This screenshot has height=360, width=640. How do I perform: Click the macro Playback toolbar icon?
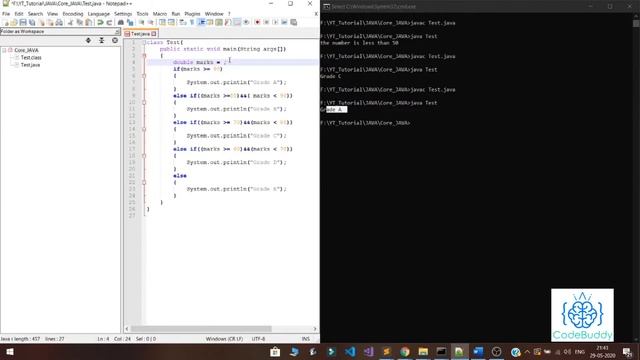275,22
